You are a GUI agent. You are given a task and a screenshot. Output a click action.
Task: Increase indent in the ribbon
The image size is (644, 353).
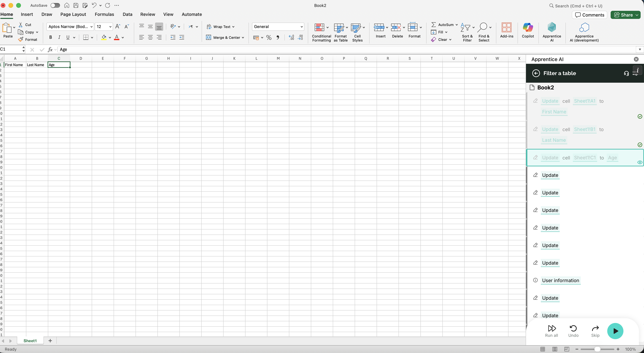[182, 37]
